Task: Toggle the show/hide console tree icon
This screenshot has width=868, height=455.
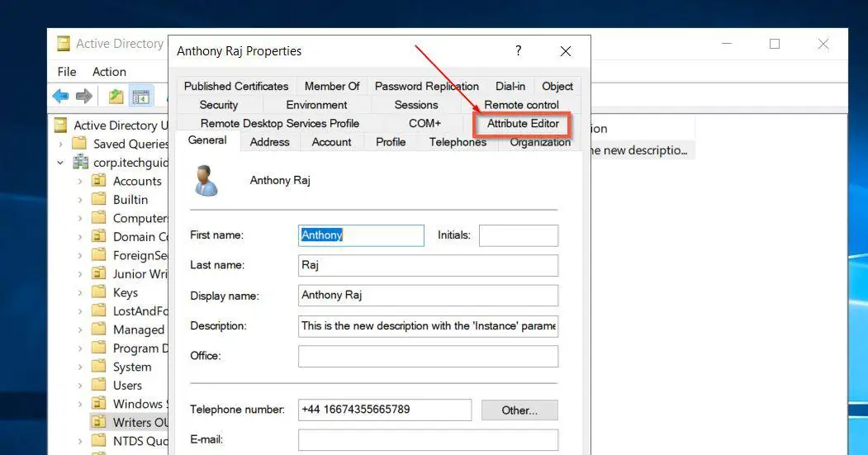Action: tap(140, 97)
